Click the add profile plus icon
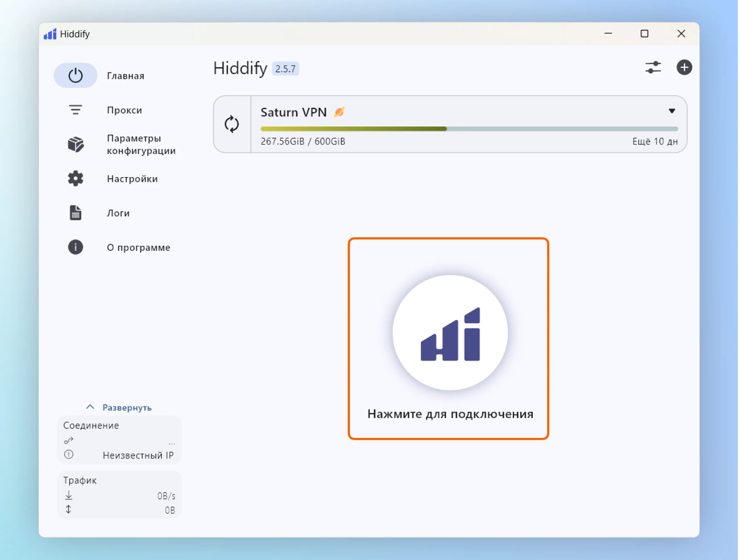Image resolution: width=740 pixels, height=560 pixels. [684, 68]
